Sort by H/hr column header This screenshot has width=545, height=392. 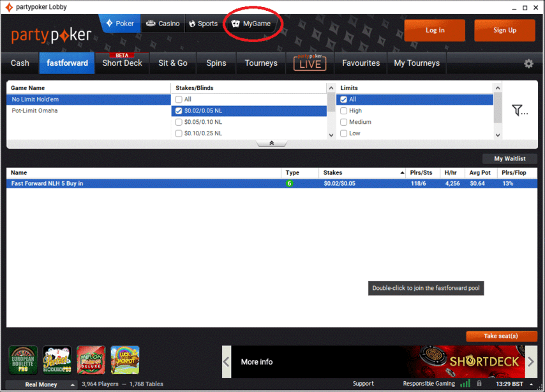452,173
